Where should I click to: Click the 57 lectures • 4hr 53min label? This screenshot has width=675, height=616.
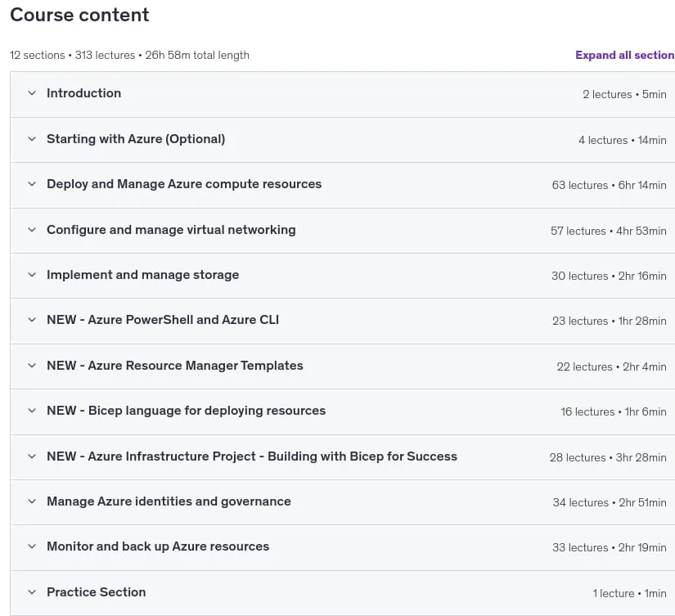608,231
